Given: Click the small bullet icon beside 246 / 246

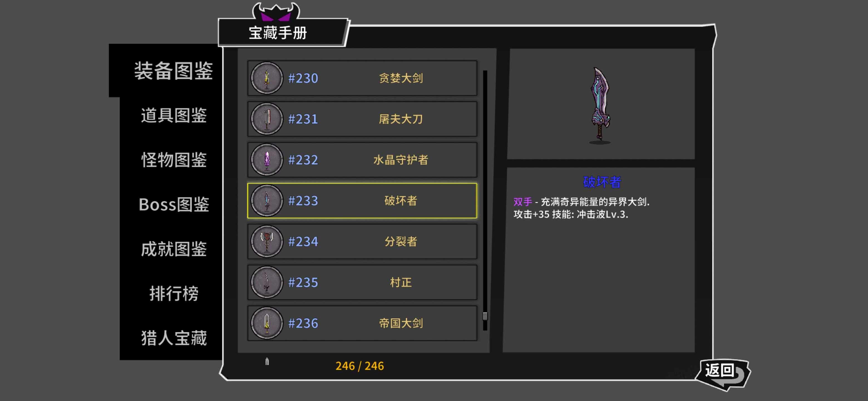Looking at the screenshot, I should [267, 361].
